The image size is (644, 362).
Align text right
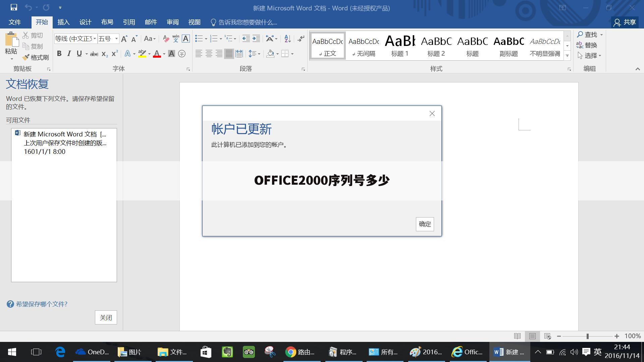coord(219,54)
